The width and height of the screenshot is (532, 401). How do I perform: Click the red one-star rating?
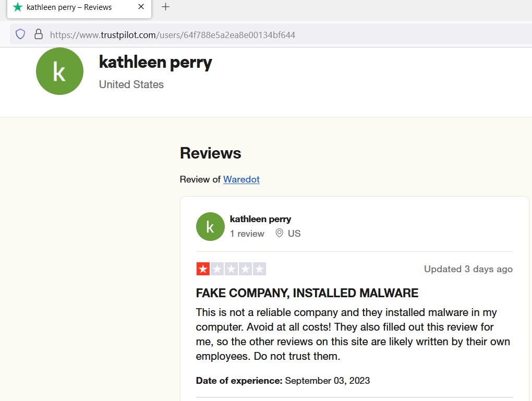(203, 269)
